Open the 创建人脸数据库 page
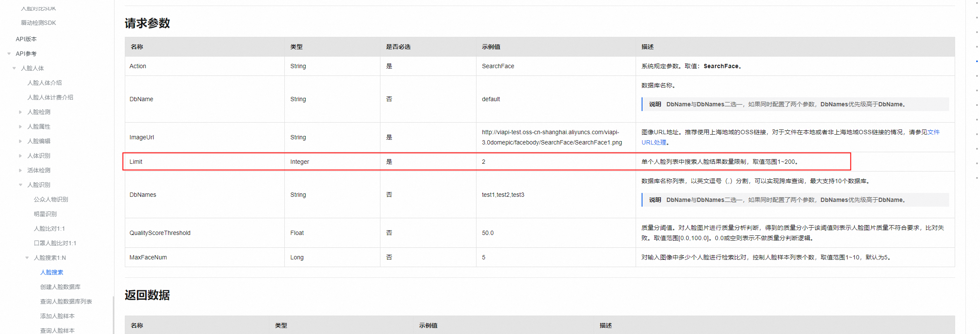Image resolution: width=980 pixels, height=334 pixels. pos(60,287)
